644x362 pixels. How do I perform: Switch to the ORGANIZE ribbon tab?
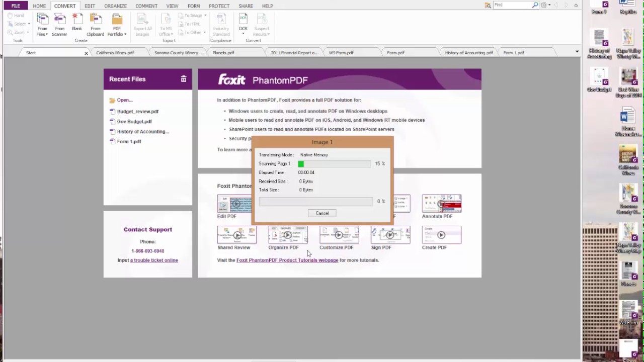[x=115, y=6]
